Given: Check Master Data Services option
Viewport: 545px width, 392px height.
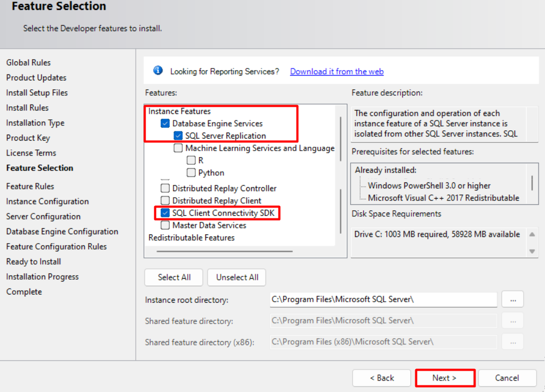Looking at the screenshot, I should tap(165, 226).
